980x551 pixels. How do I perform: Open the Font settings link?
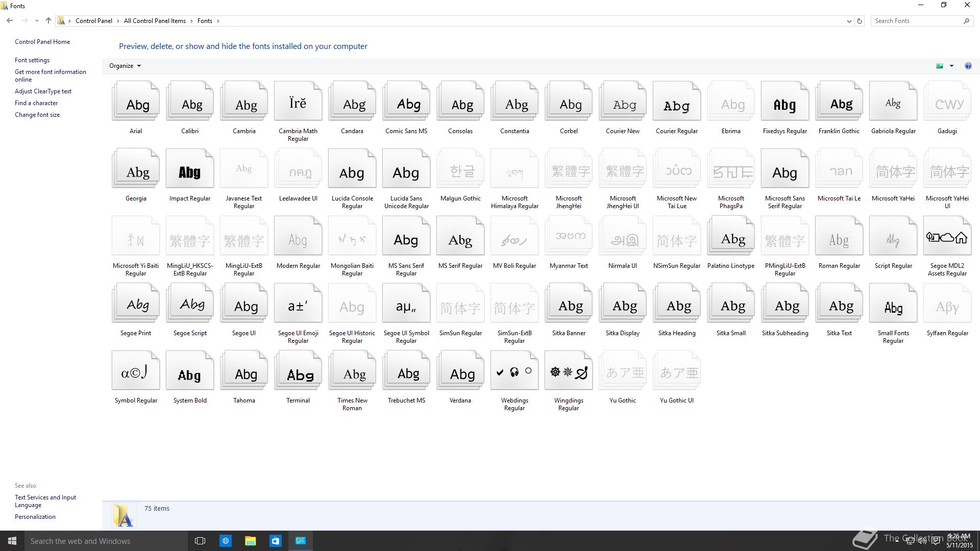pyautogui.click(x=32, y=60)
